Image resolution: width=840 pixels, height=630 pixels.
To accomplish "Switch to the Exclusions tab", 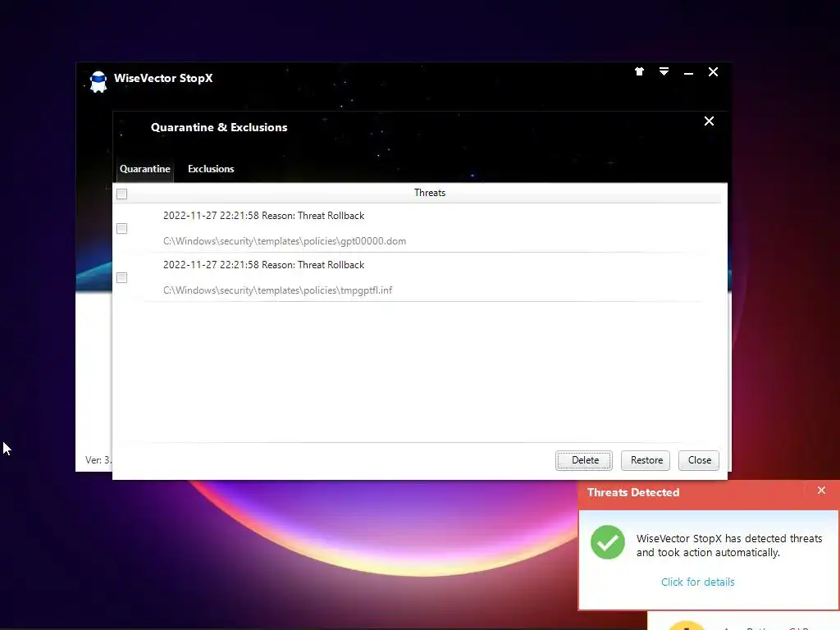I will [211, 169].
